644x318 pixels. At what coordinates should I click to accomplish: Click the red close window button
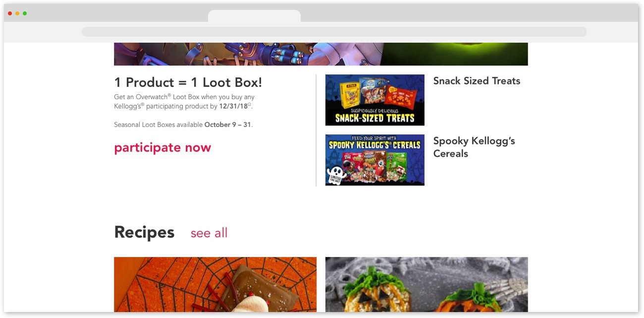10,13
